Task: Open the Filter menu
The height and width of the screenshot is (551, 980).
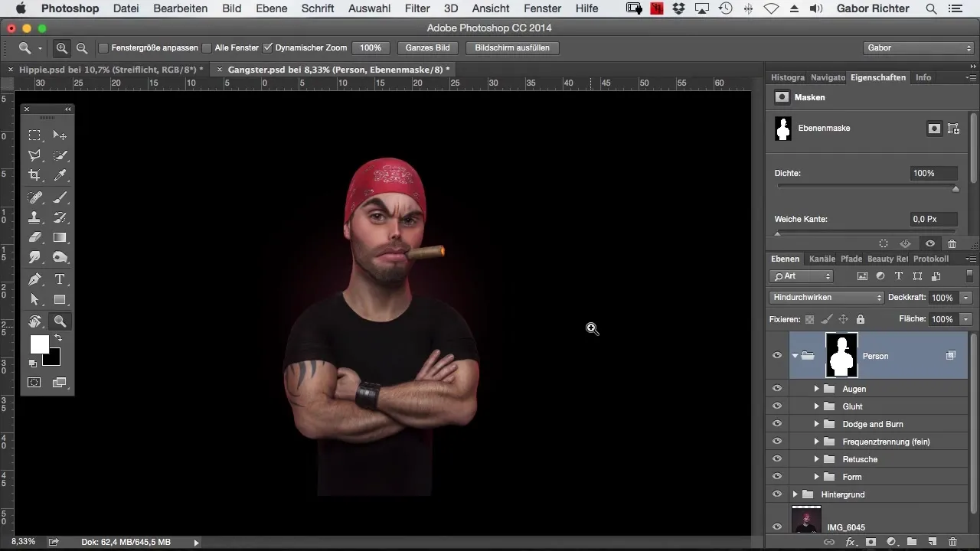Action: [417, 8]
